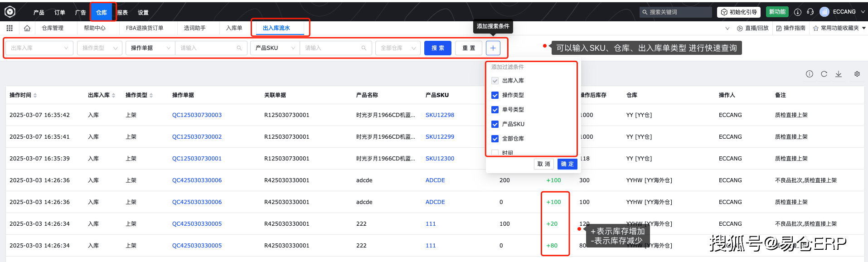Screen dimensions: 868x262
Task: Open the 仓库 top menu
Action: click(102, 13)
